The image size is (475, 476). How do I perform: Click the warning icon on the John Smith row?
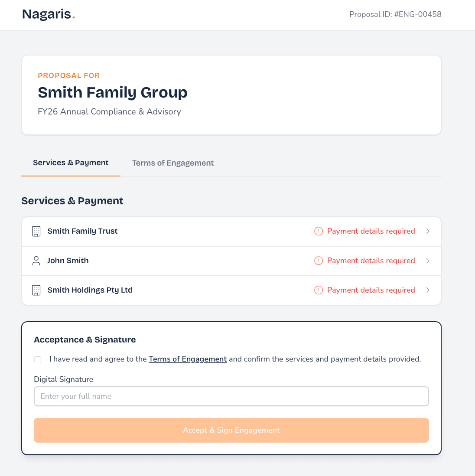(x=318, y=261)
